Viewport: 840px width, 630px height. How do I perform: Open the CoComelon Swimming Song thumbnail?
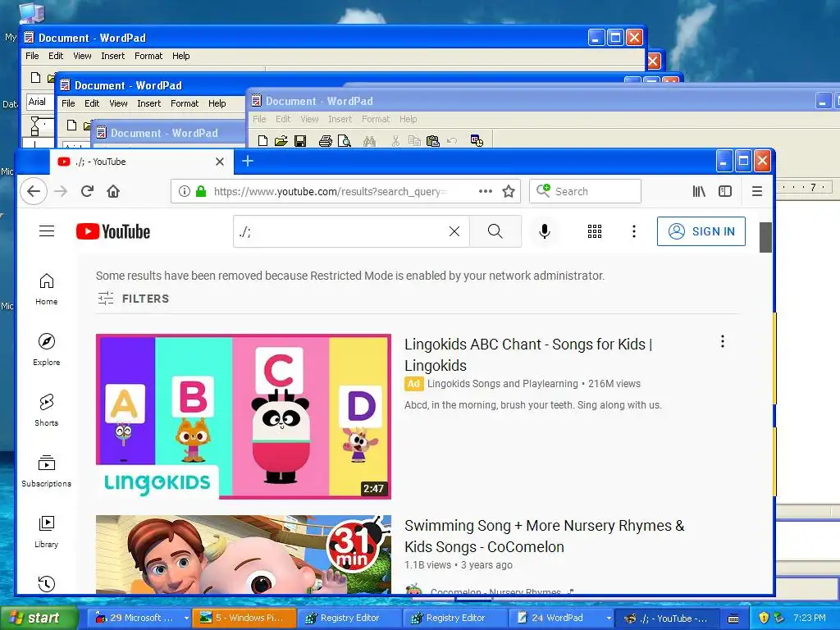243,555
